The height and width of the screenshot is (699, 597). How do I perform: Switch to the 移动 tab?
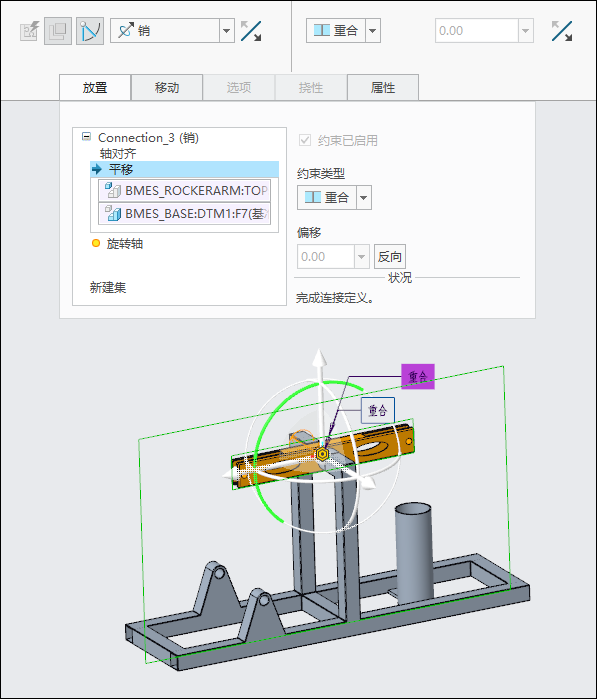[167, 87]
